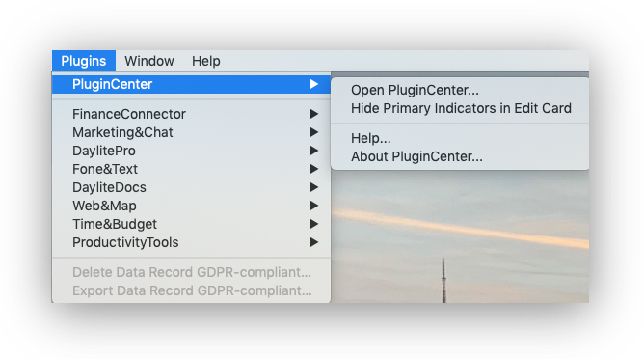Screen dimensions: 644x359
Task: Click the arrow beside FinanceConnector
Action: click(x=314, y=114)
